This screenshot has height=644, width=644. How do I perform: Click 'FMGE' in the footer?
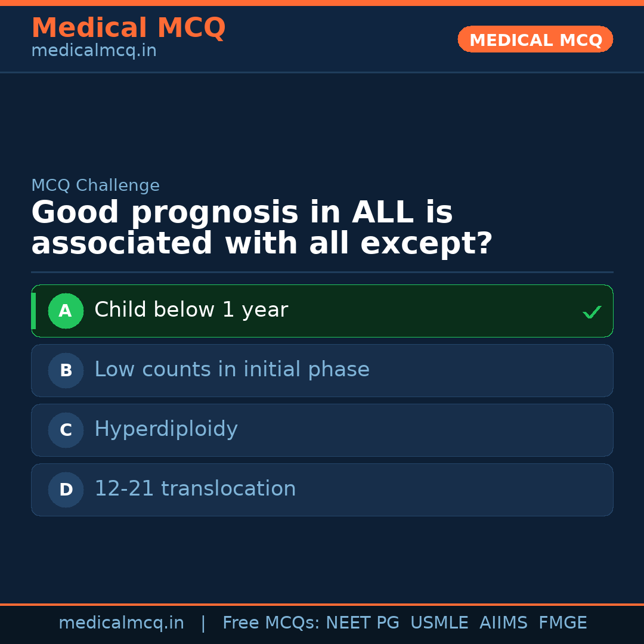[x=563, y=623]
